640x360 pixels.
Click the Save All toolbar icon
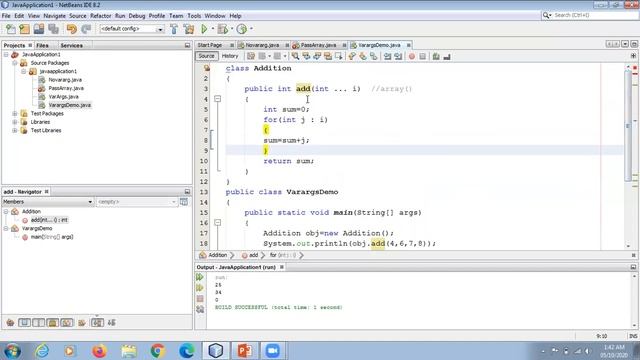click(53, 29)
